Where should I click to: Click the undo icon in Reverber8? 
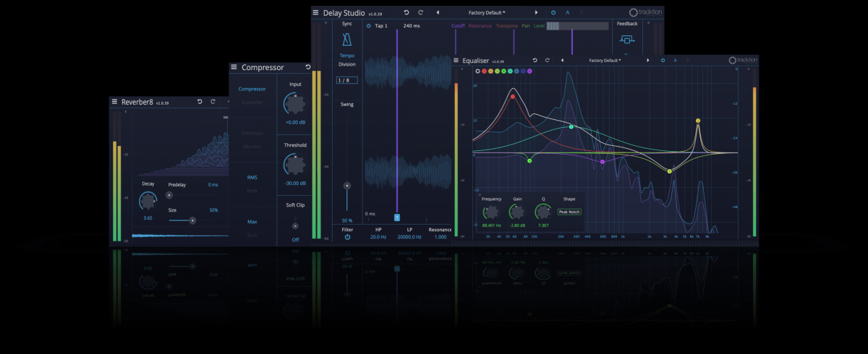point(200,102)
